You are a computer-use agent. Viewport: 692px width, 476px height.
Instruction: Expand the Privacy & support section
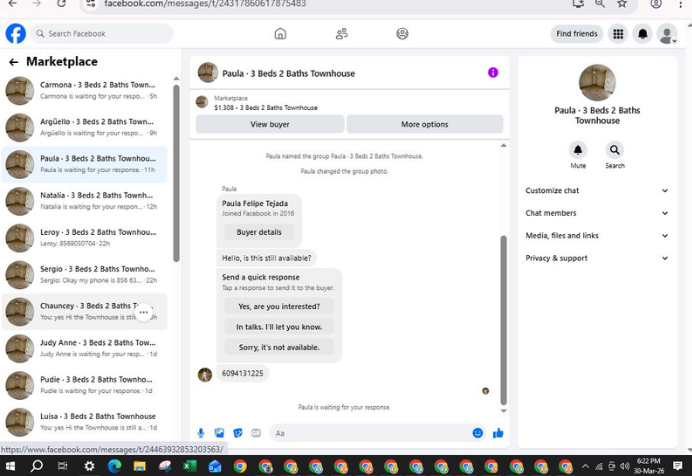pyautogui.click(x=597, y=258)
